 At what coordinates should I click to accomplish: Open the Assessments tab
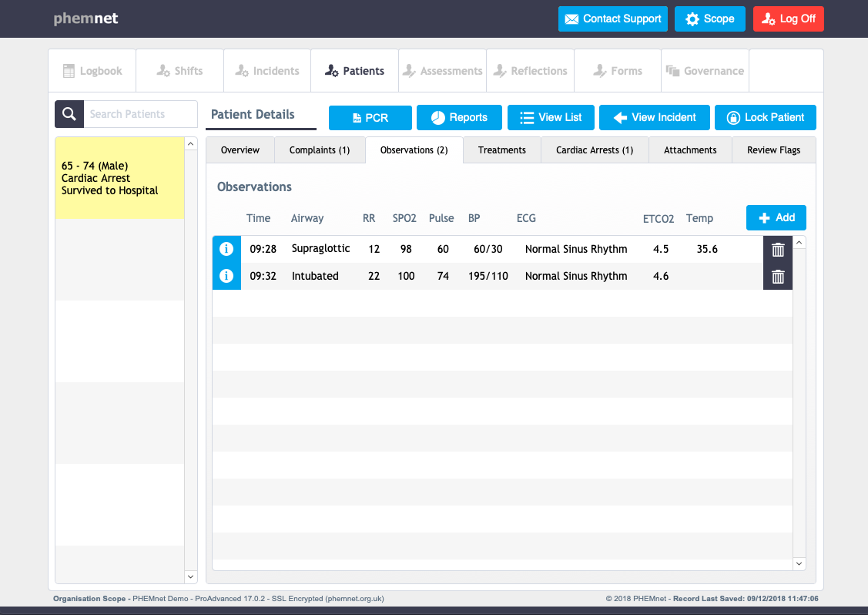pyautogui.click(x=442, y=71)
